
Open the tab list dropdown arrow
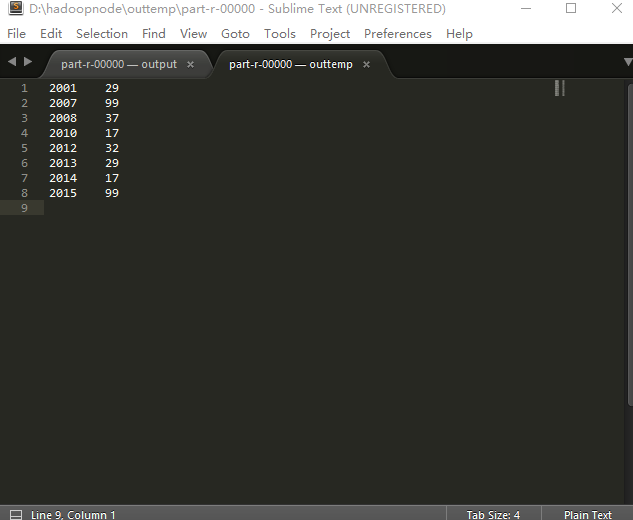628,62
